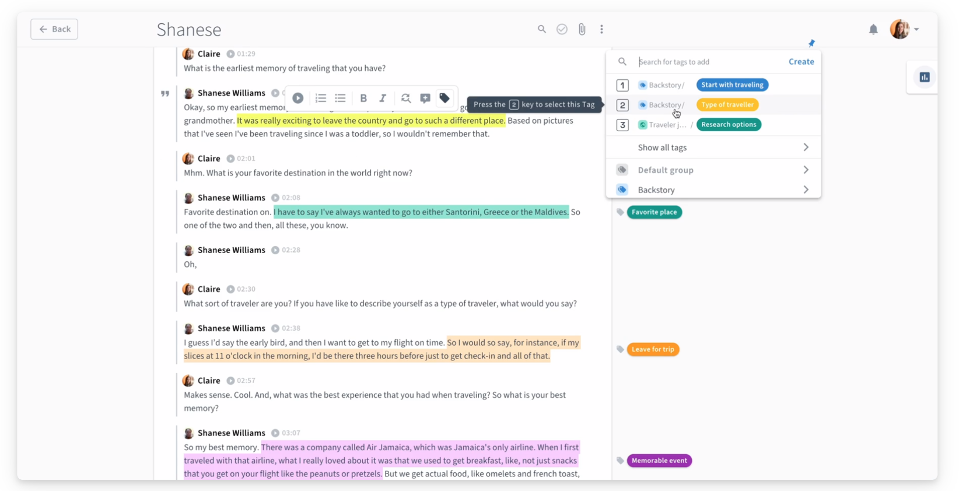Viewport: 980px width, 491px height.
Task: Open the user profile avatar menu
Action: pos(904,29)
